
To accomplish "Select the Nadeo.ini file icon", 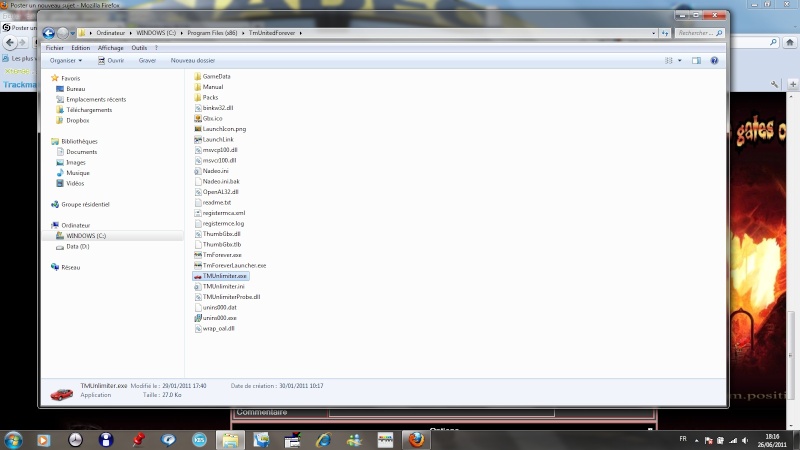I will pos(198,171).
